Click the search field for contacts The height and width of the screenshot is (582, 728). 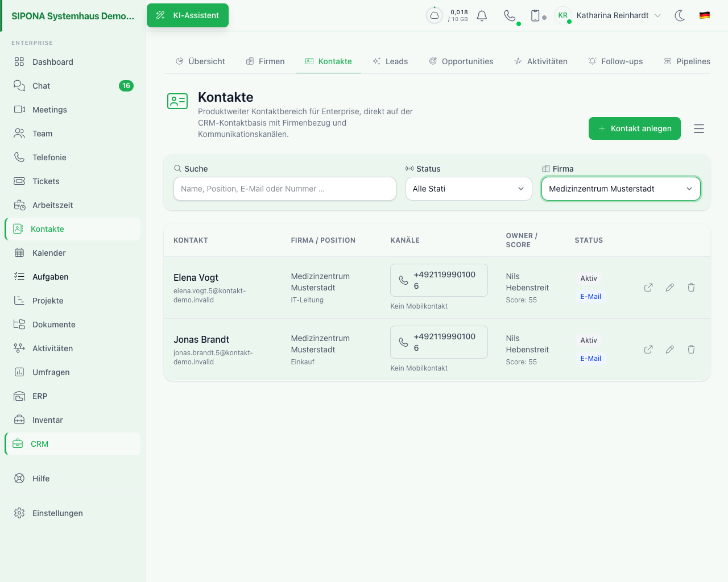285,189
